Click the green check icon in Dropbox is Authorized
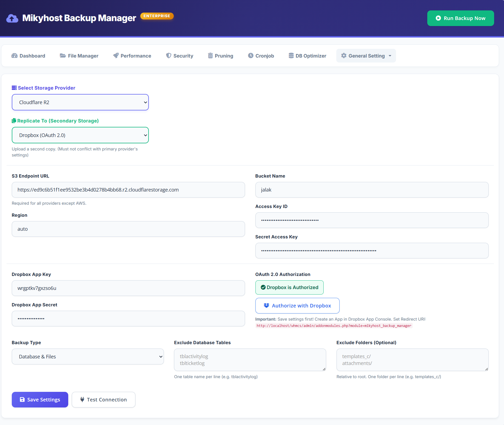Image resolution: width=504 pixels, height=425 pixels. click(x=263, y=287)
